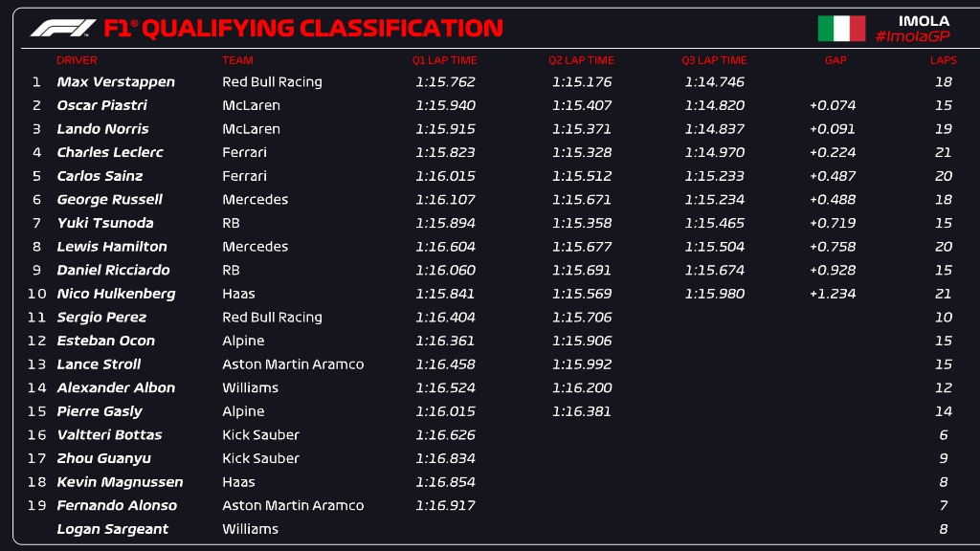Click the DRIVER column header
Screen dimensions: 980x551
click(x=77, y=60)
